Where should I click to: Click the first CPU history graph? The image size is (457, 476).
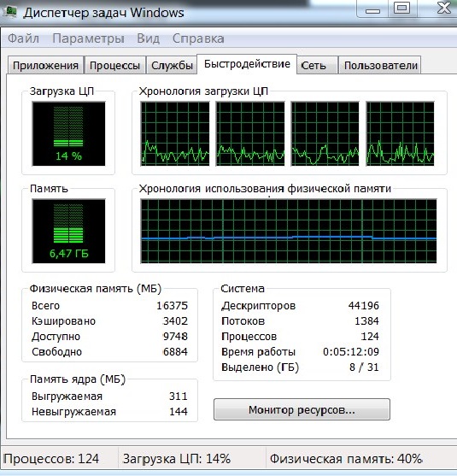[x=175, y=134]
